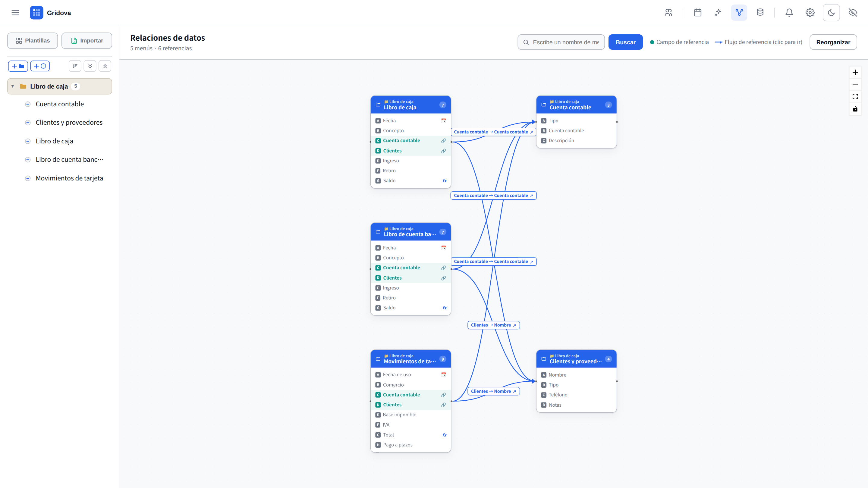Select Clientes y proveedores in sidebar
Screen dimensions: 868x488
coord(69,123)
